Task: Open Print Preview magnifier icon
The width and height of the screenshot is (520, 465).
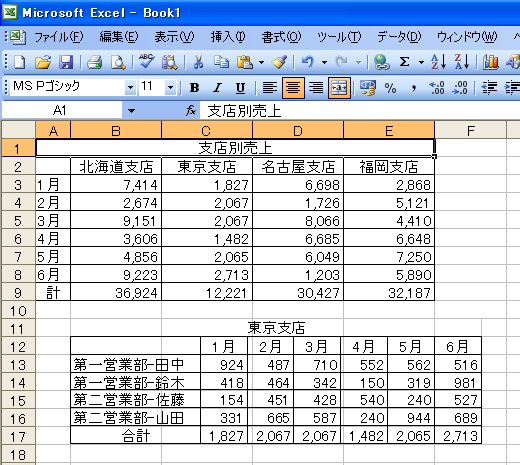Action: click(118, 62)
